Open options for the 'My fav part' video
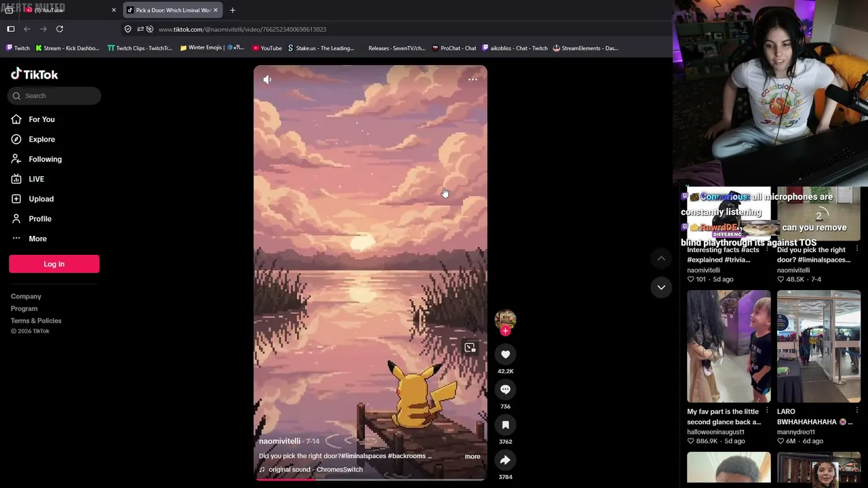This screenshot has height=488, width=868. tap(767, 411)
